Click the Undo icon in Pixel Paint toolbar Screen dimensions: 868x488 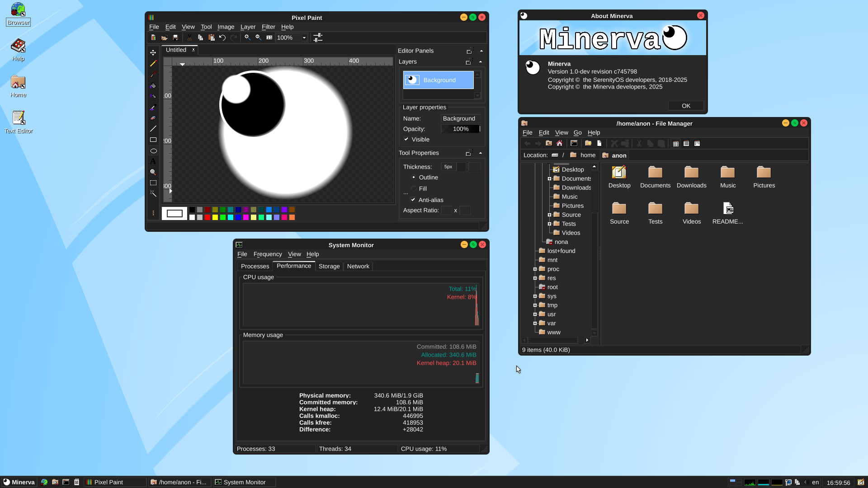(222, 38)
